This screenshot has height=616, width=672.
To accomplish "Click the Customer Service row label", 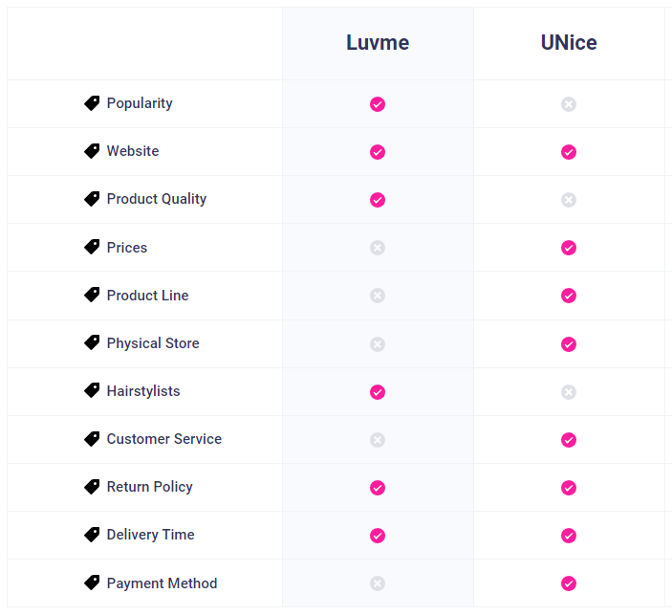I will click(164, 439).
